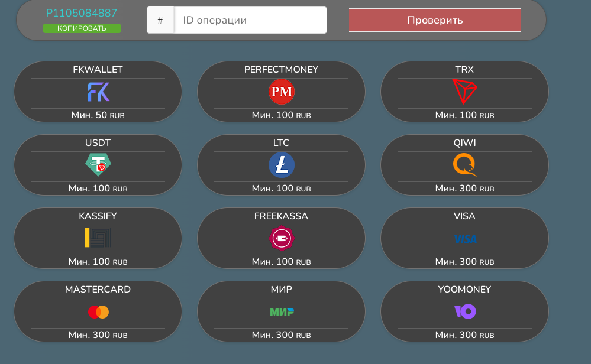Pick the red TRX Tron logo

(x=464, y=92)
